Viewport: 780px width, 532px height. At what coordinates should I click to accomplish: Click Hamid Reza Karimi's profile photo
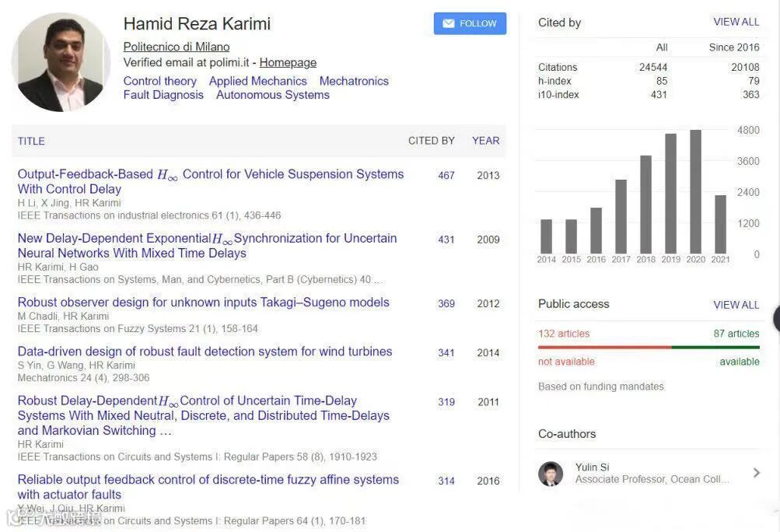pos(61,62)
